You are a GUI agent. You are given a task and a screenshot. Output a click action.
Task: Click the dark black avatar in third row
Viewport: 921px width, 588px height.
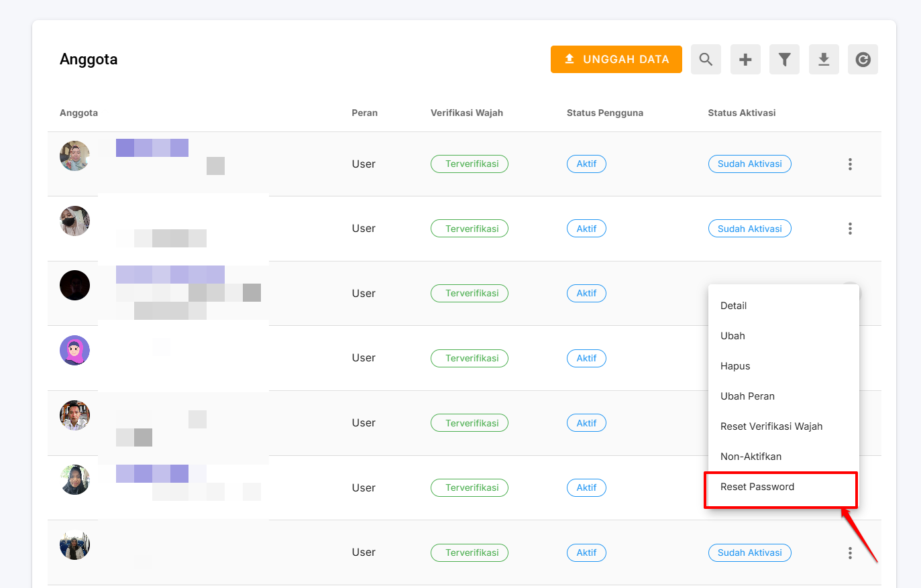point(74,285)
